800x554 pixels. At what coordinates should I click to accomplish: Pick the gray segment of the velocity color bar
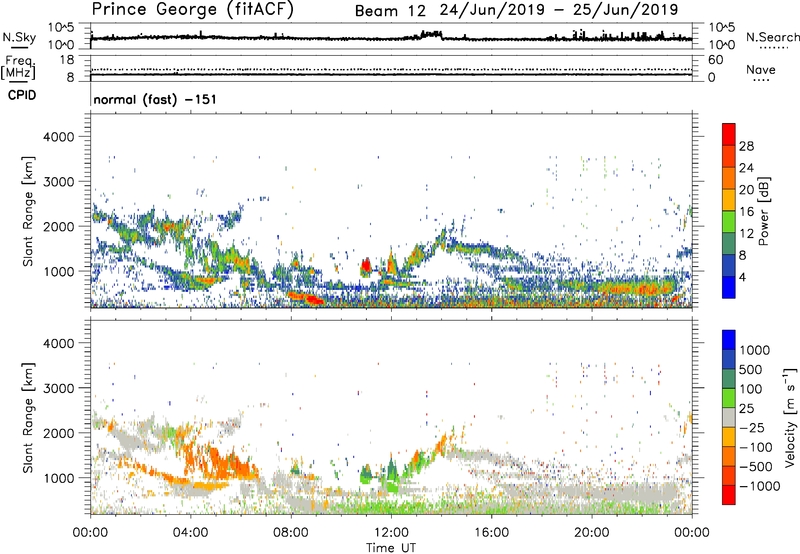click(x=729, y=417)
